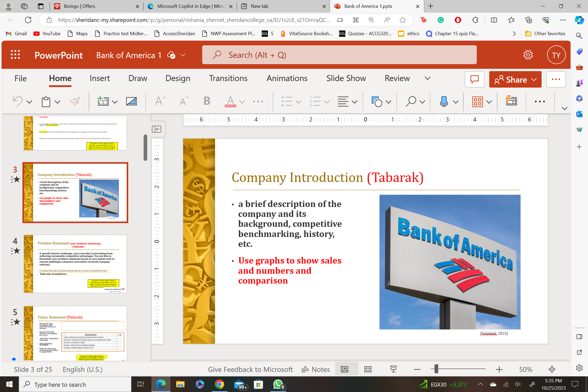Switch to the Draw tab
The height and width of the screenshot is (392, 588).
pyautogui.click(x=138, y=78)
